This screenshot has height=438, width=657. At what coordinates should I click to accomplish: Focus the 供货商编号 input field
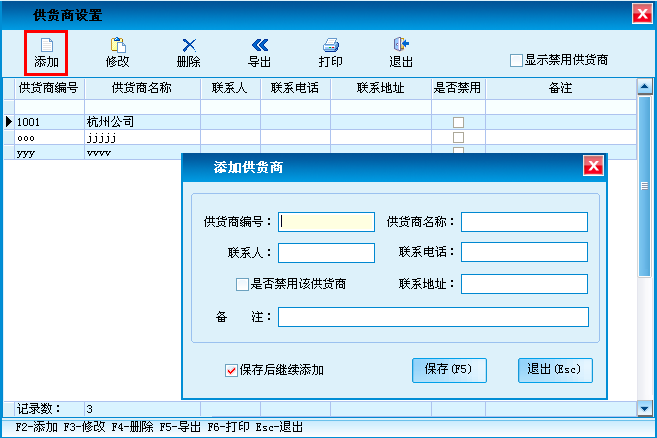pyautogui.click(x=326, y=222)
